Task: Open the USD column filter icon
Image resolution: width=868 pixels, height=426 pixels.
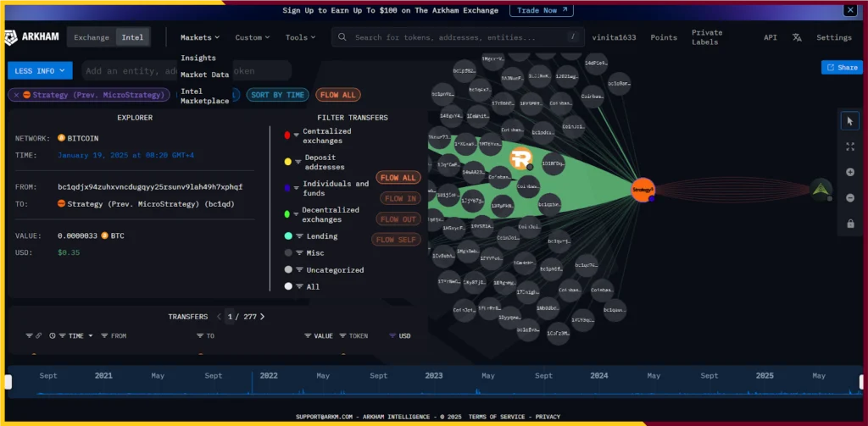Action: 392,336
